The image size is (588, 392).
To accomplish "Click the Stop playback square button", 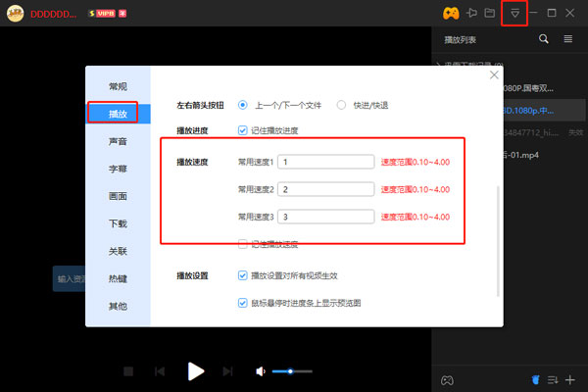I will pos(128,371).
